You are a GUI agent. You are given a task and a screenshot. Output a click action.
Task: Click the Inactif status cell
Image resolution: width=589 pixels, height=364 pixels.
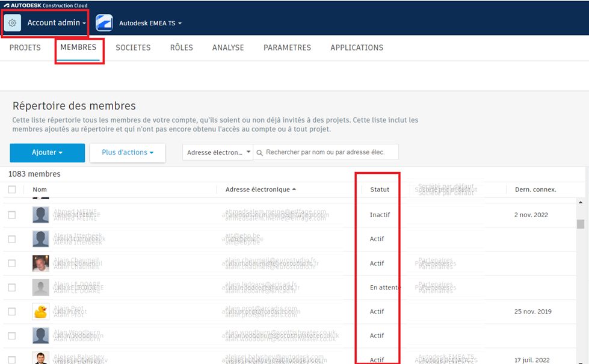(380, 215)
